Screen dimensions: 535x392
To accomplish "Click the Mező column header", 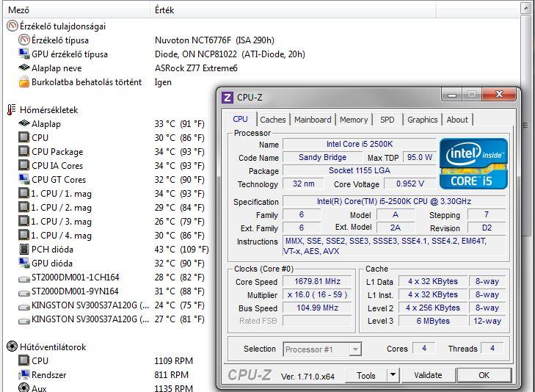I will tap(77, 10).
